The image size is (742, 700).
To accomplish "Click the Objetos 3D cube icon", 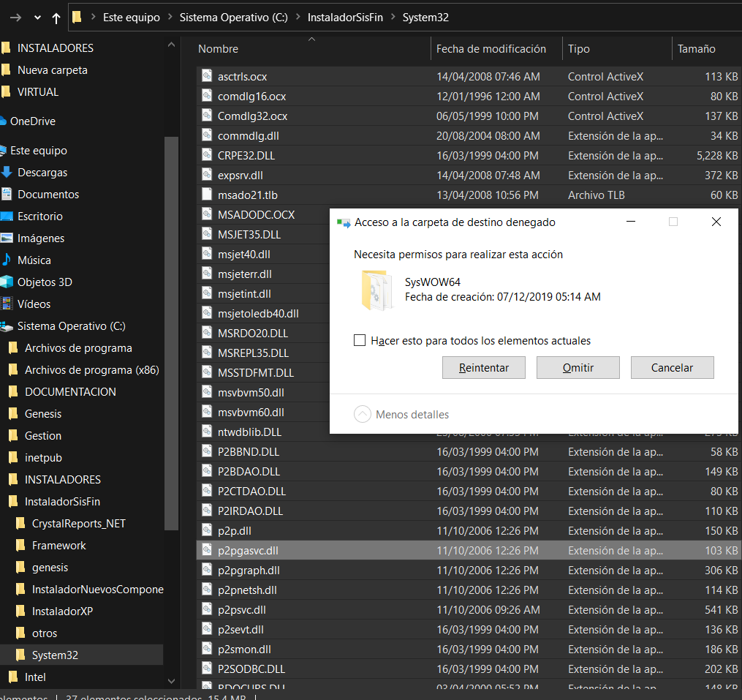I will pyautogui.click(x=7, y=282).
